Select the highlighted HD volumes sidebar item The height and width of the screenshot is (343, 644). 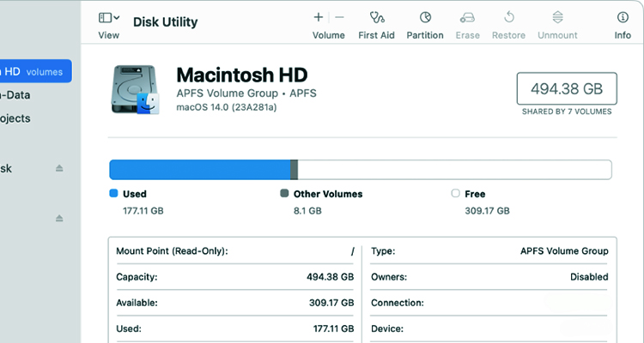pos(34,72)
